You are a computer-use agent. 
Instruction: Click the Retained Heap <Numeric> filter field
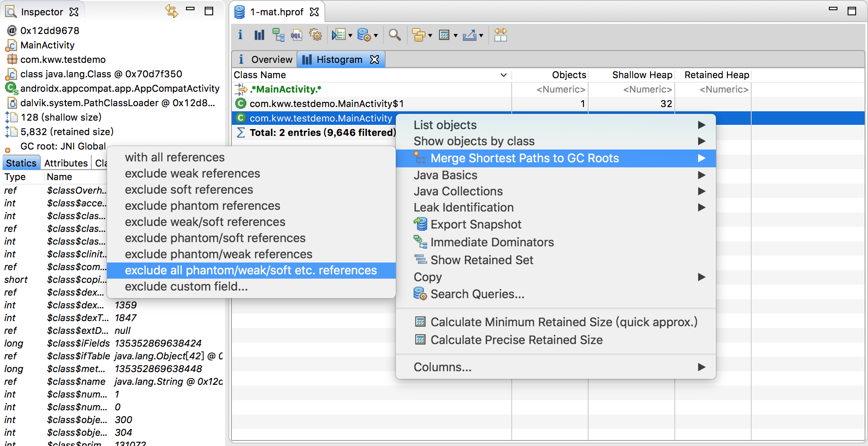pos(713,89)
